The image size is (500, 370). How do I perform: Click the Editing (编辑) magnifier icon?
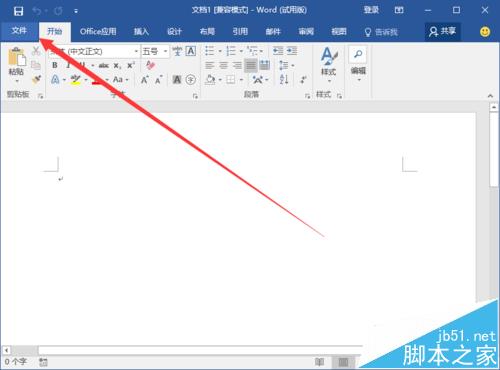point(358,54)
